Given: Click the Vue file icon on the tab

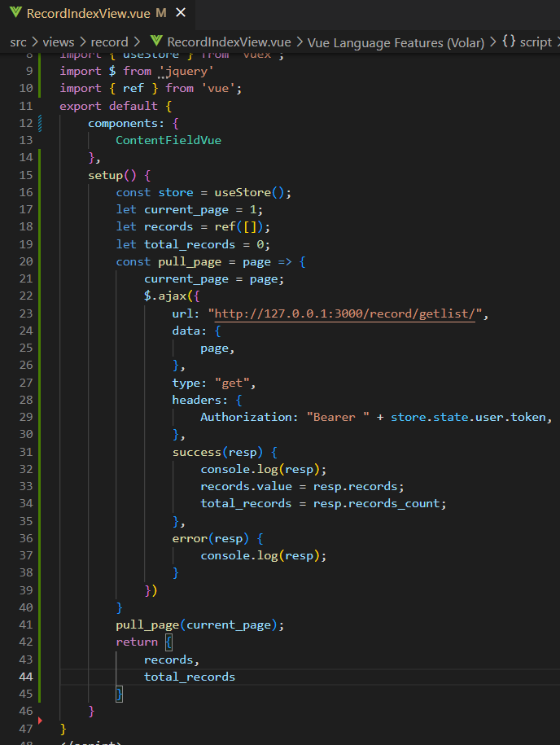Looking at the screenshot, I should tap(15, 13).
